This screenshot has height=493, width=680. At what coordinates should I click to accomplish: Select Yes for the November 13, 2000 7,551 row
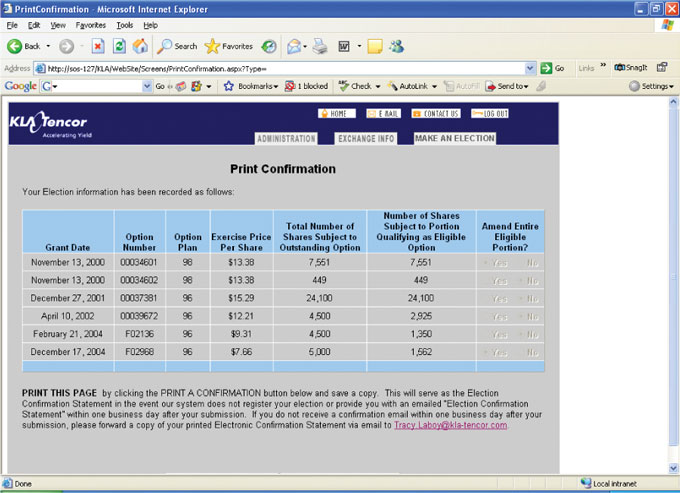pos(496,263)
